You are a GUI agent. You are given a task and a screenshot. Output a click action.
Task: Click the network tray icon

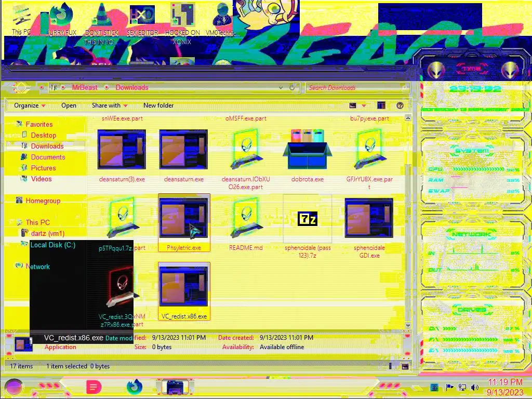(462, 388)
